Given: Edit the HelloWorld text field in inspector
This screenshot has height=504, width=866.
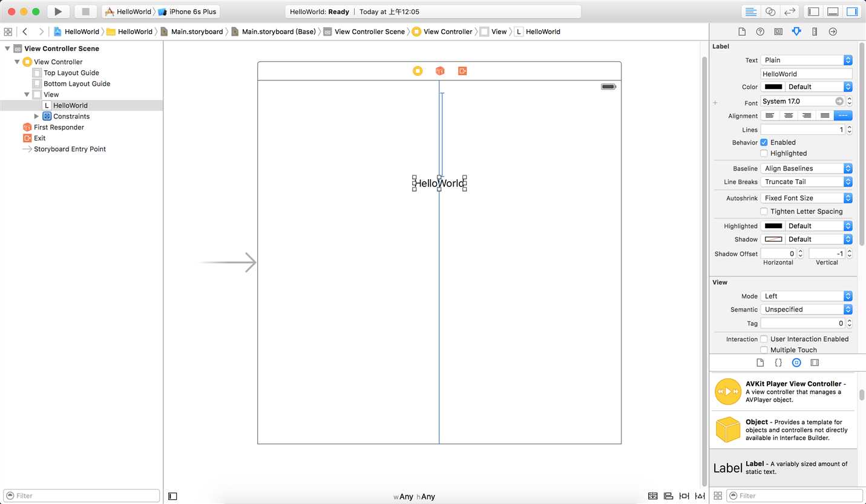Looking at the screenshot, I should pyautogui.click(x=806, y=74).
